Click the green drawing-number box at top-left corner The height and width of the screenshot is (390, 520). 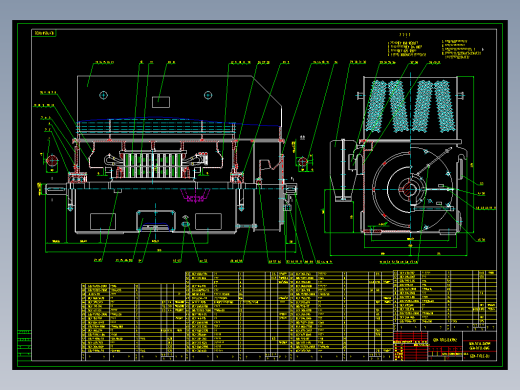[x=44, y=33]
